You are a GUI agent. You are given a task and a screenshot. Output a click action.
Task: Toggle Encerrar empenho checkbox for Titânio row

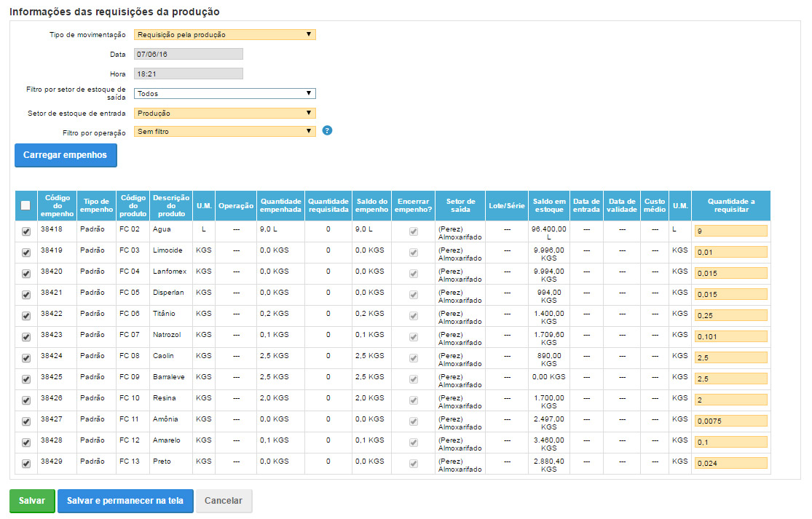click(x=414, y=316)
